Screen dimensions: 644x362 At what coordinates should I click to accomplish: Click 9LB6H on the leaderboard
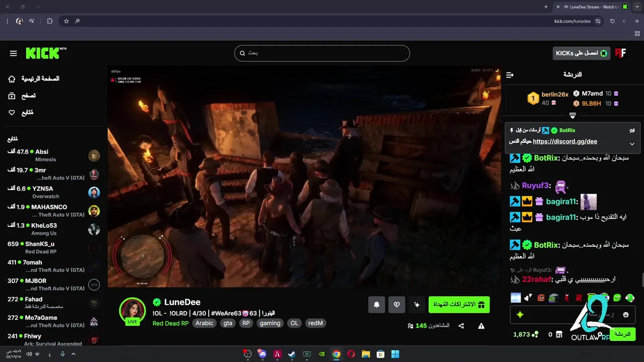click(591, 104)
